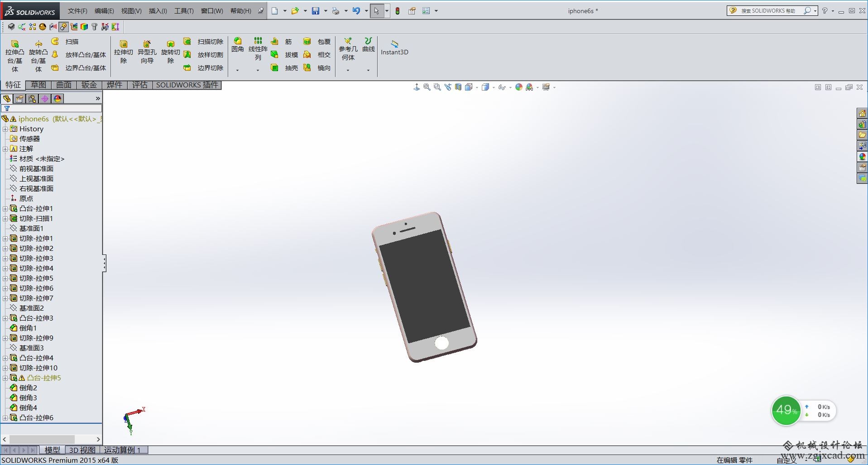
Task: Select the 前视基准面 plane in the tree
Action: tap(36, 169)
